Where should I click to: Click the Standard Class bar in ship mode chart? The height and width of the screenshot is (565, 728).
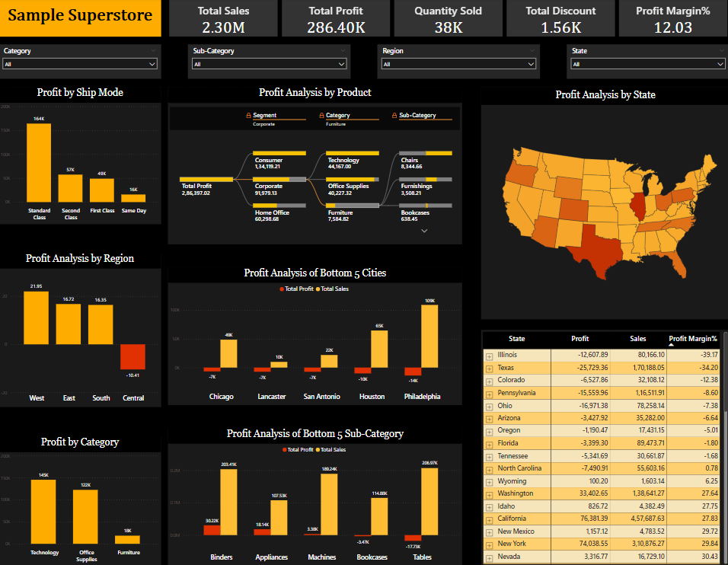click(x=39, y=162)
